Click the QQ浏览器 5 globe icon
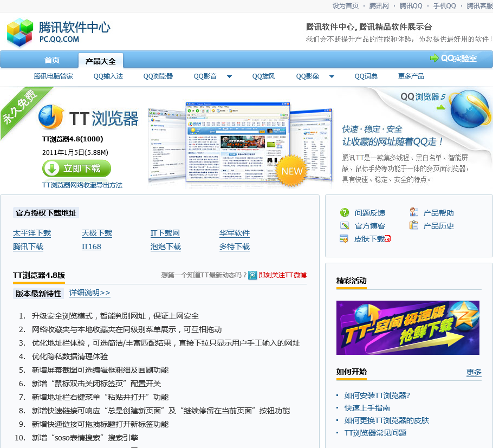The image size is (493, 448). pyautogui.click(x=469, y=109)
